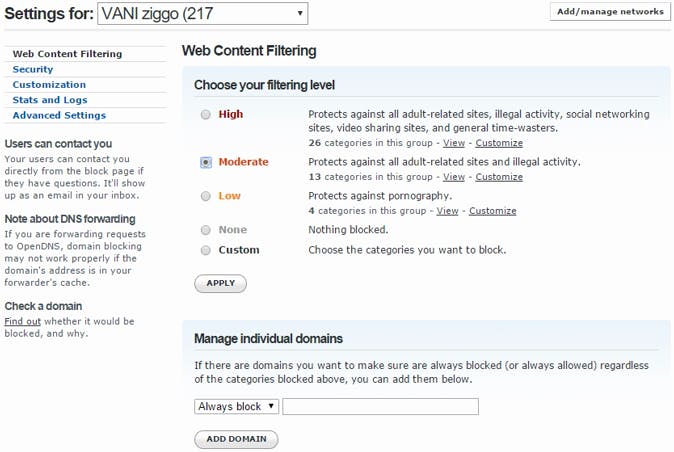Screen dimensions: 674x452
Task: Select the Low filtering level option
Action: tap(206, 196)
